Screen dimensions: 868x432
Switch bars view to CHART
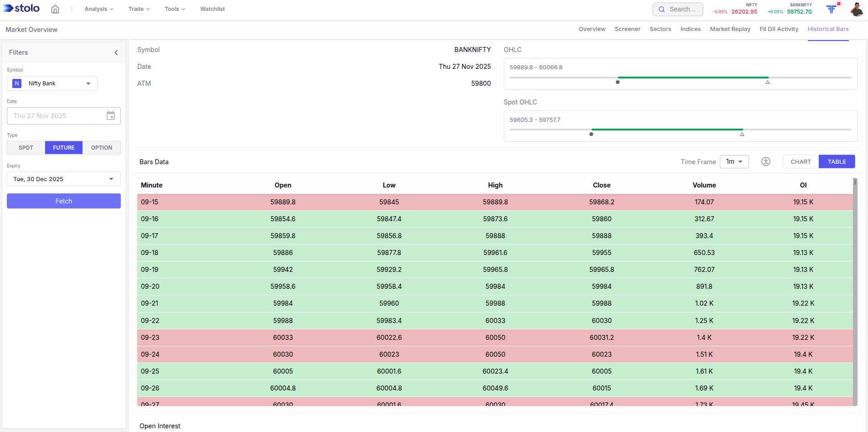(x=801, y=162)
